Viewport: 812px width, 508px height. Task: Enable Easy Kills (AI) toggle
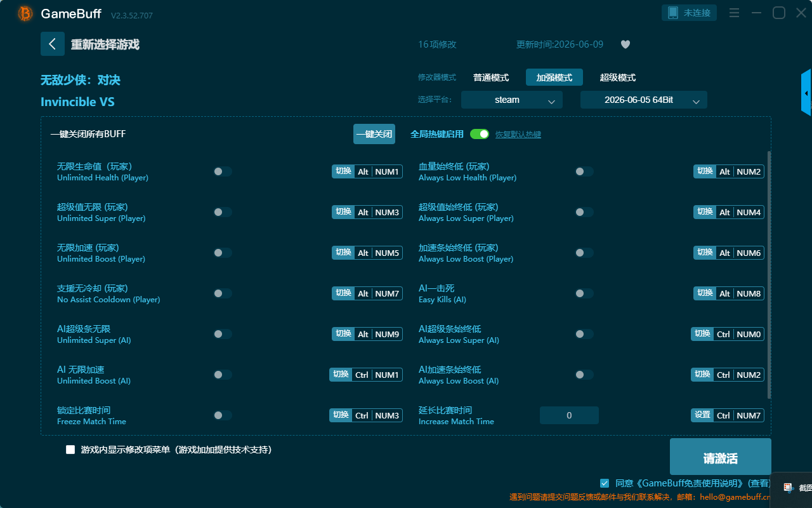(x=584, y=293)
